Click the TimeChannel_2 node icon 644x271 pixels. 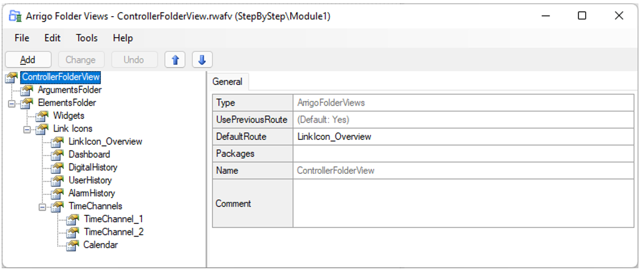[x=73, y=232]
